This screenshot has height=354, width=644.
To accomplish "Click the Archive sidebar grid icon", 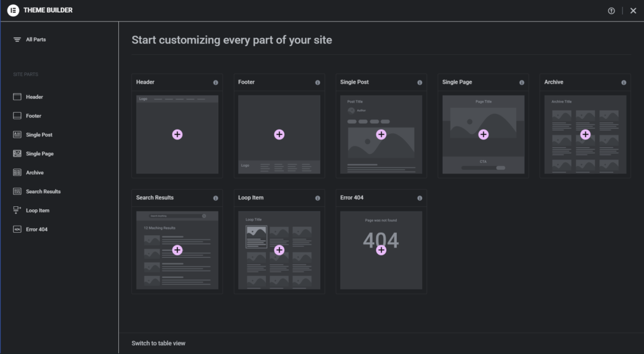I will click(x=17, y=172).
